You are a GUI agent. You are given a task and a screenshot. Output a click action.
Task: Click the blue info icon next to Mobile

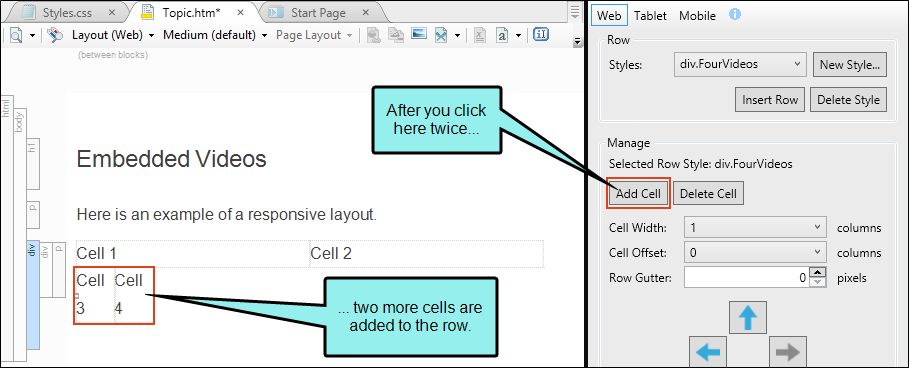pyautogui.click(x=735, y=14)
